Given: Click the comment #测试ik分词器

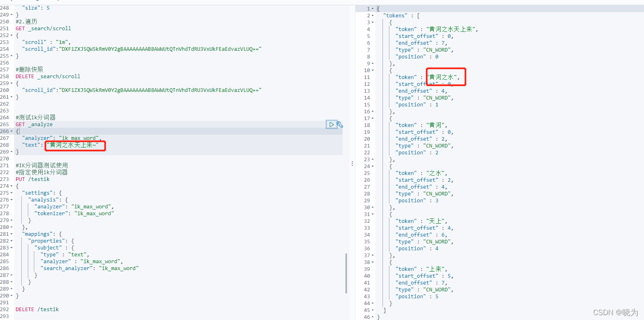Looking at the screenshot, I should tap(36, 118).
